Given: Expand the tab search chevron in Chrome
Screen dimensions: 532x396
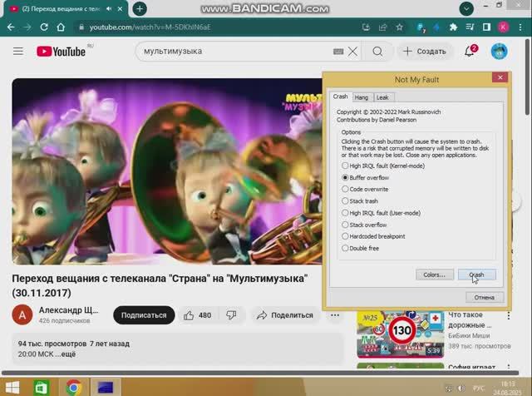Looking at the screenshot, I should click(466, 9).
